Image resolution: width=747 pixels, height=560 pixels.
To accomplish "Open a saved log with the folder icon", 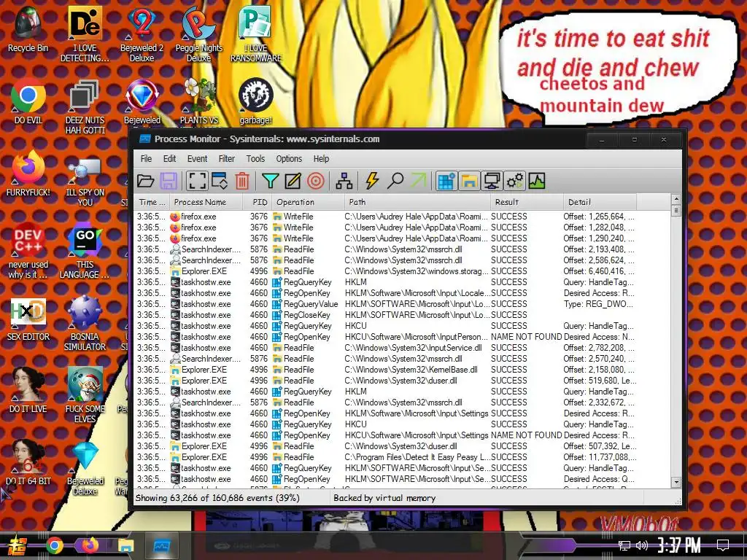I will click(146, 181).
